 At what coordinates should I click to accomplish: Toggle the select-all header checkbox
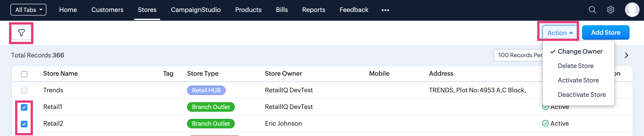[24, 74]
